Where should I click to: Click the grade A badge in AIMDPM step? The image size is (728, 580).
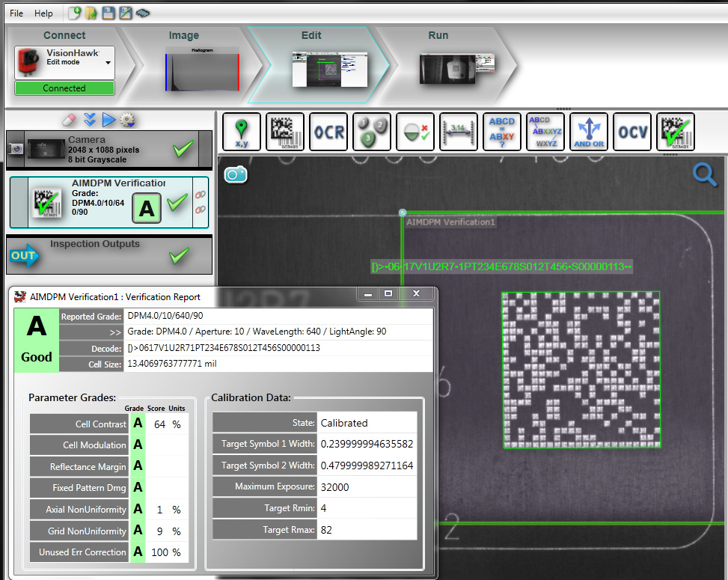coord(147,209)
